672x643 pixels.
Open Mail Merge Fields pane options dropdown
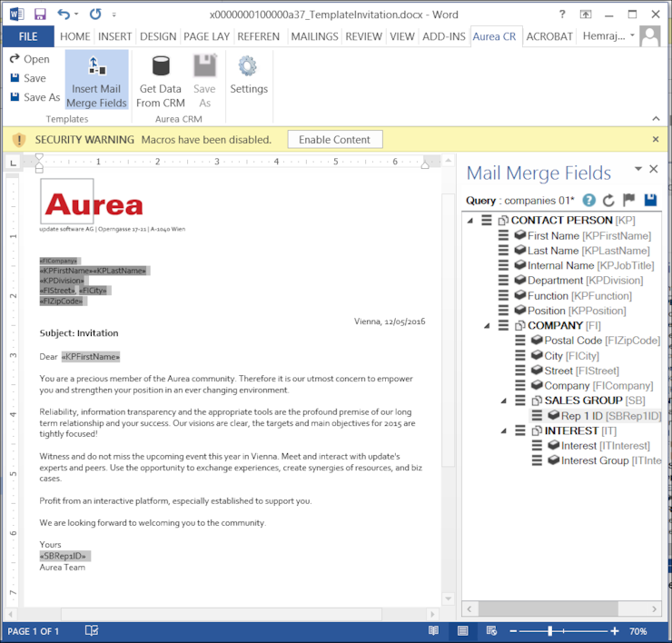click(x=638, y=169)
